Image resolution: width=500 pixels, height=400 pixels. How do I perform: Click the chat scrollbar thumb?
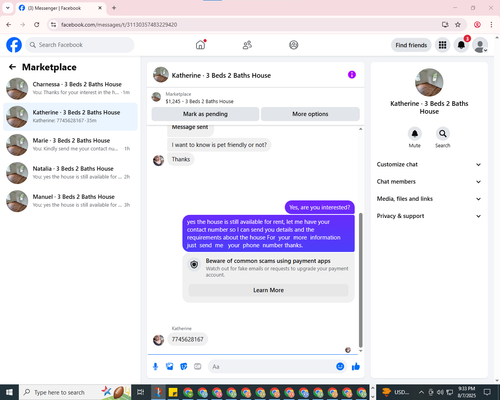pos(360,280)
